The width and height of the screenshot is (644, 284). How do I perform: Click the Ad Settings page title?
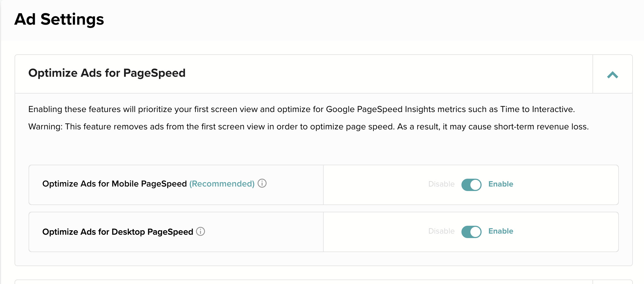coord(59,19)
